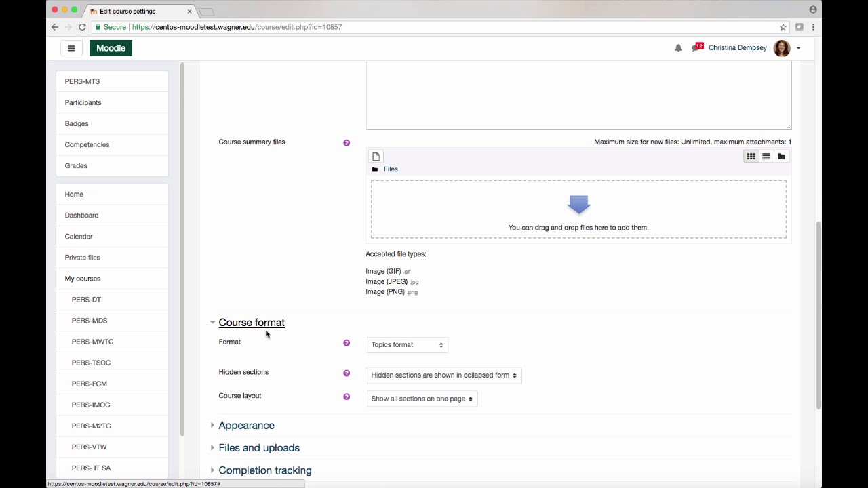This screenshot has height=488, width=868.
Task: Click the drag-and-drop file upload arrow
Action: (578, 205)
